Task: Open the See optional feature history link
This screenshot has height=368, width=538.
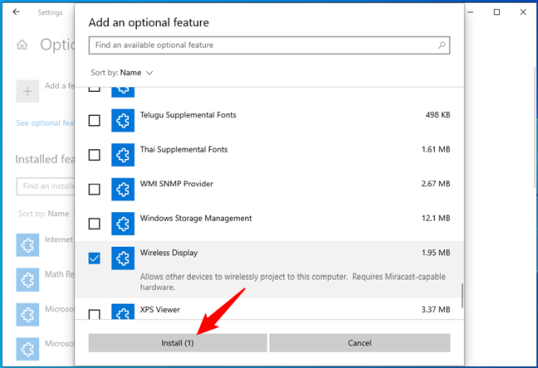Action: 45,123
